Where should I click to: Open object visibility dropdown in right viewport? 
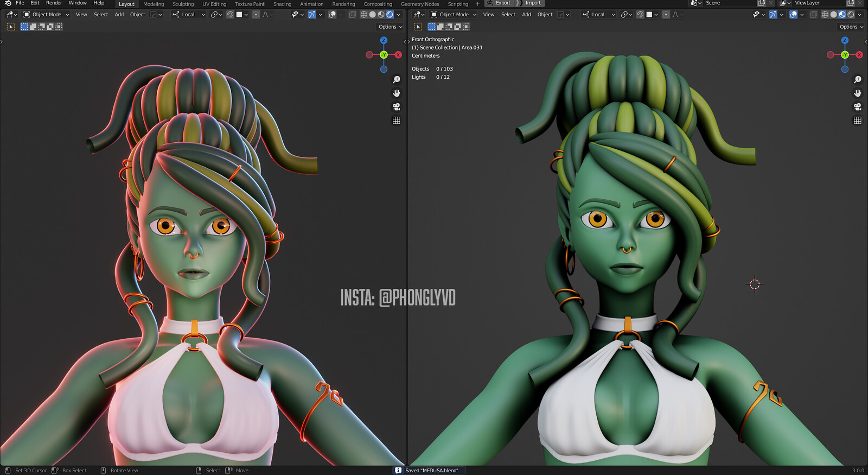coord(758,15)
